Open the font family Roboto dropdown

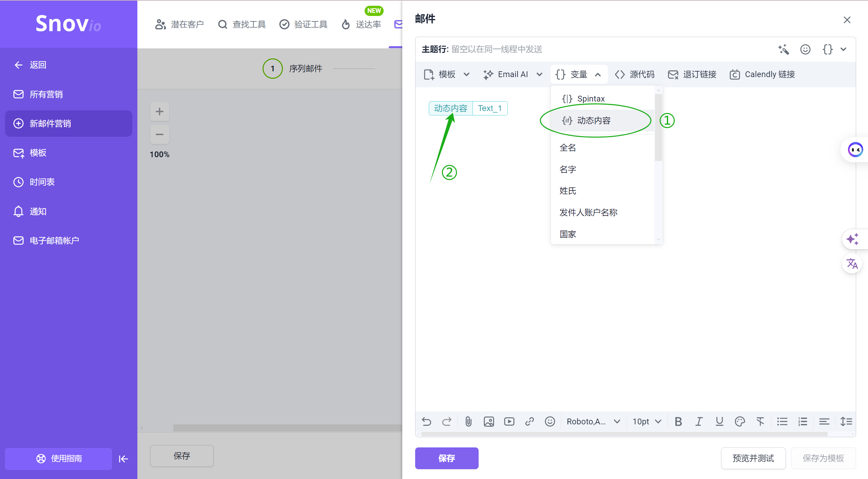click(594, 421)
